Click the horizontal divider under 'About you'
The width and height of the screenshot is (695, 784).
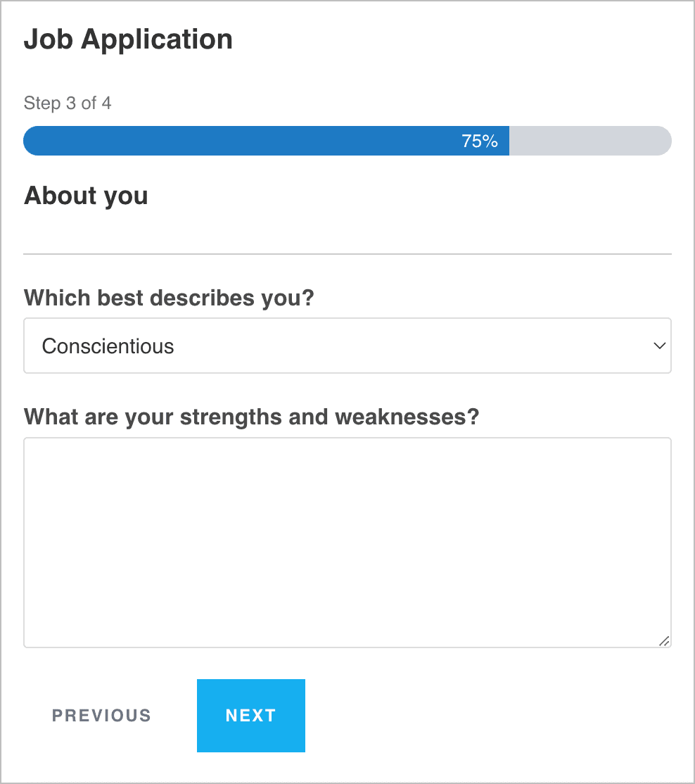(x=347, y=251)
